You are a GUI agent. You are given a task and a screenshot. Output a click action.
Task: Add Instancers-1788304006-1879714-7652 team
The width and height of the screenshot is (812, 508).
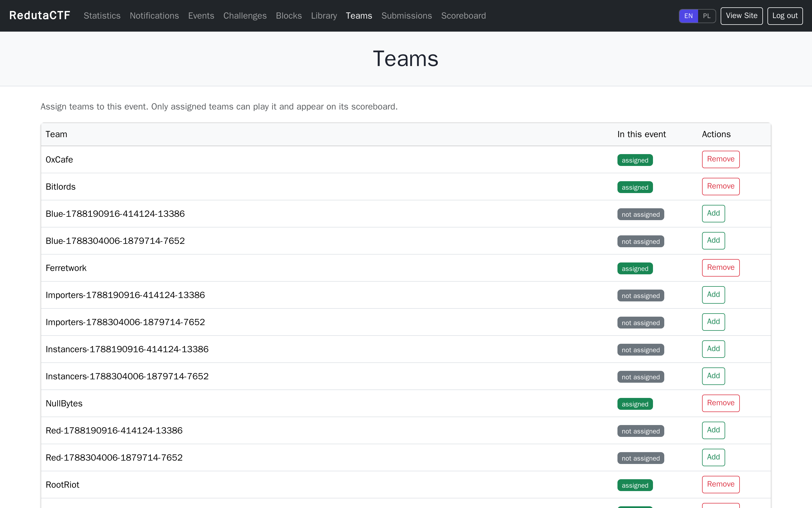[x=713, y=376]
